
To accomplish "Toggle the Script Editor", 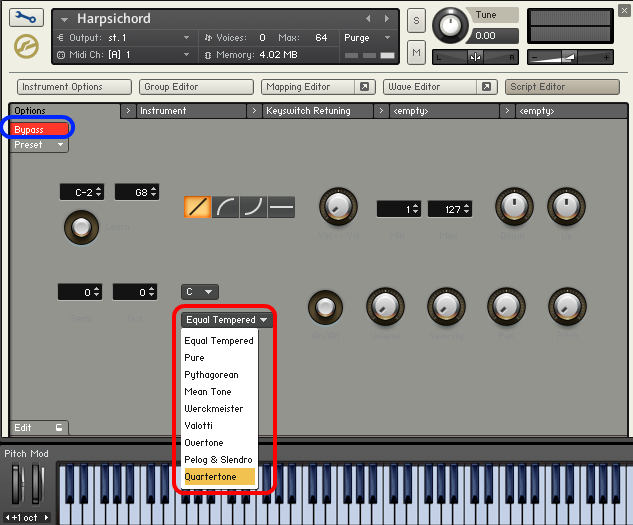I will coord(562,87).
